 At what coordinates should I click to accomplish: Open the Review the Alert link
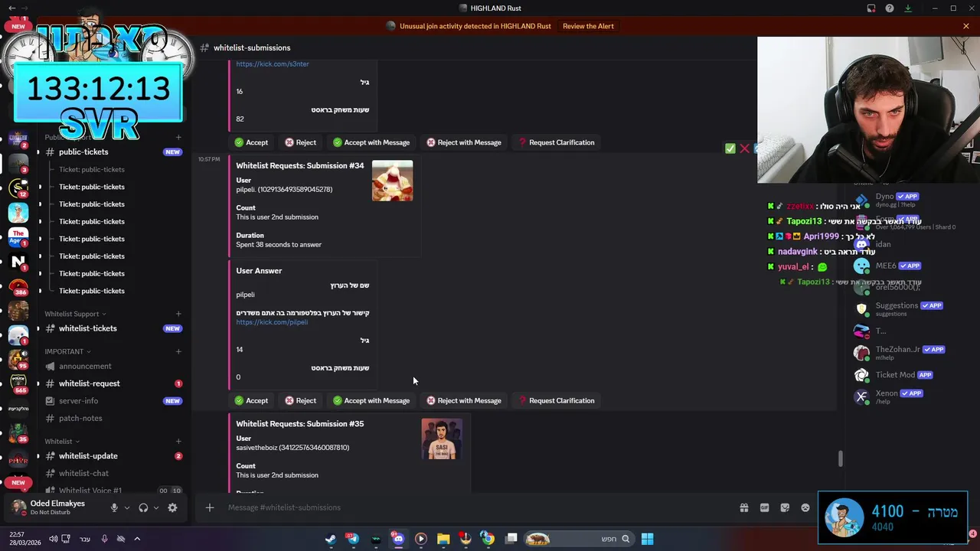coord(588,26)
